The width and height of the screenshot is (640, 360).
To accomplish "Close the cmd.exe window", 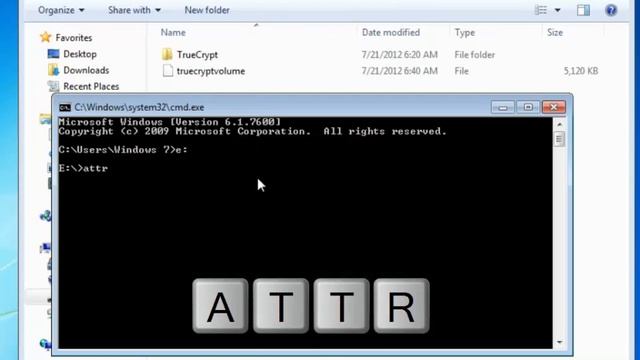I will (x=553, y=107).
